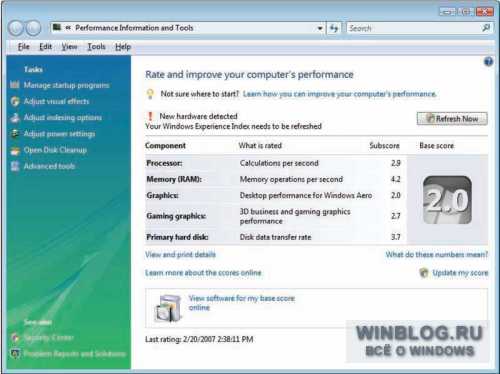Launch Open Disk Cleanup task
The width and height of the screenshot is (500, 374).
(x=55, y=150)
